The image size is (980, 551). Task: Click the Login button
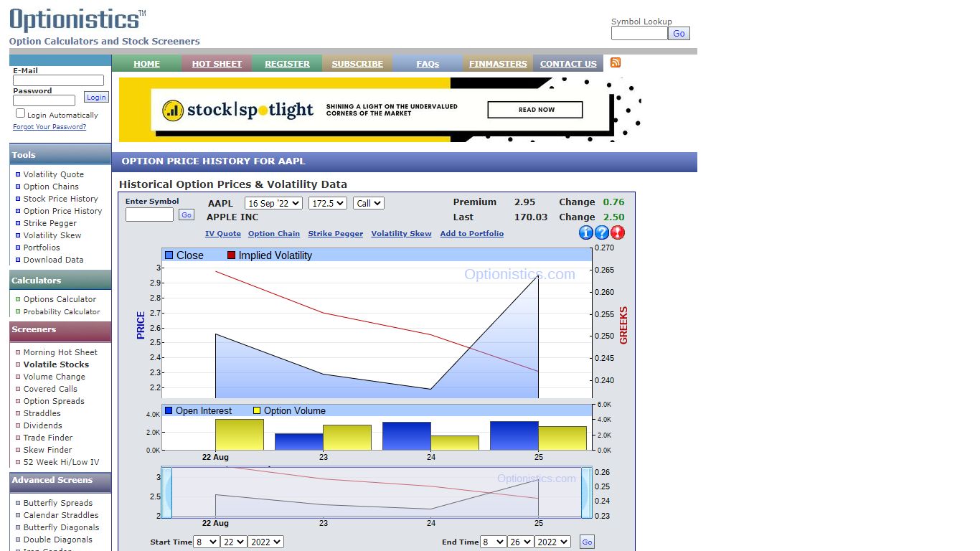point(96,98)
